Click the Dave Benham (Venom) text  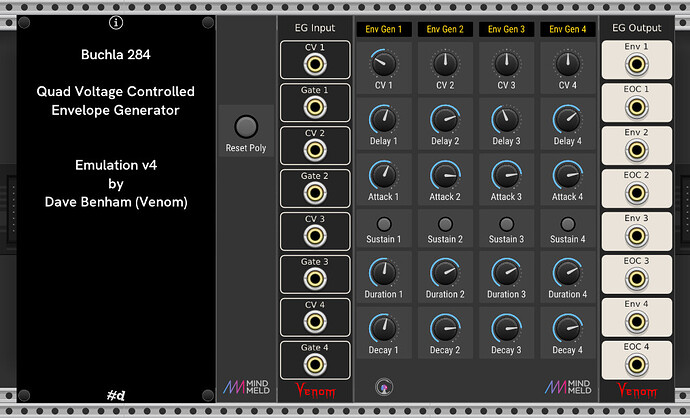coord(116,202)
